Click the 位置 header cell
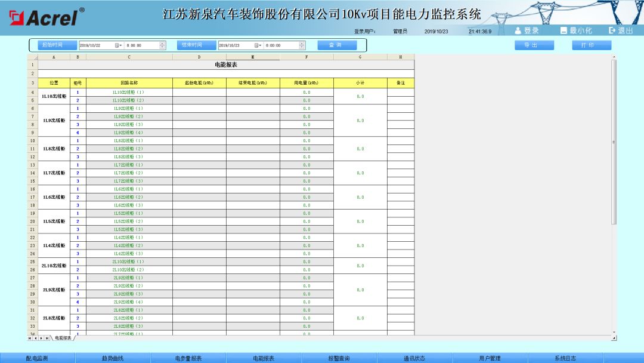Viewport: 644px width, 363px height. coord(54,82)
